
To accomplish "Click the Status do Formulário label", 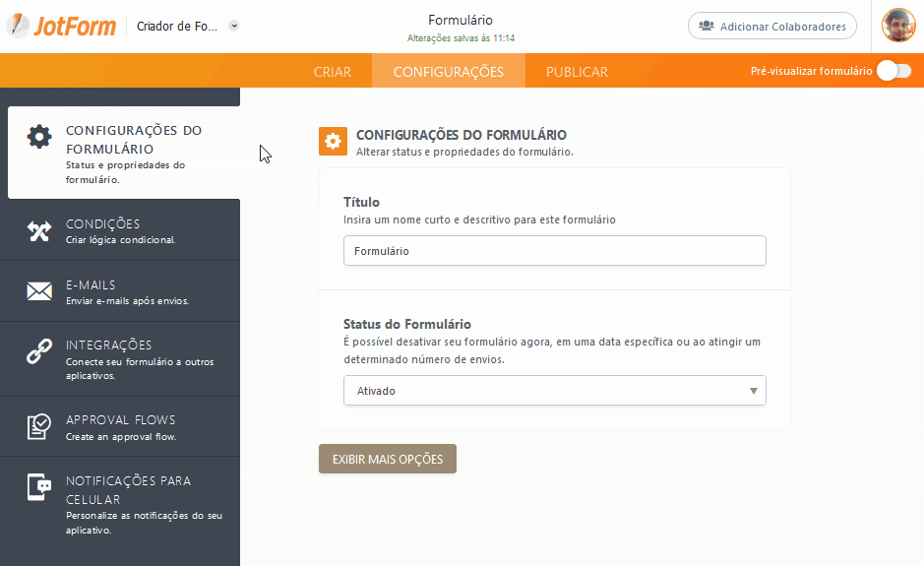I will tap(407, 324).
